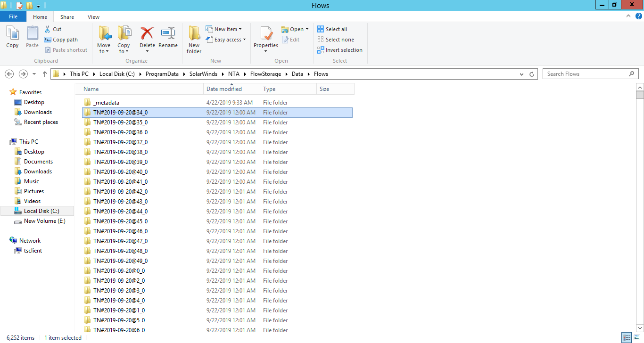Click the vertical scrollbar down arrow
This screenshot has width=644, height=343.
(x=640, y=327)
